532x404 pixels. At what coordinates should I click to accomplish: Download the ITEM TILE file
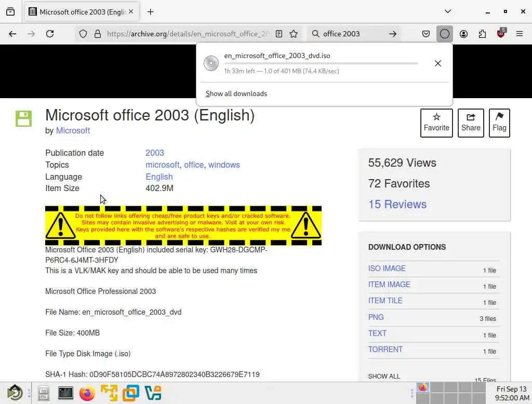click(385, 301)
